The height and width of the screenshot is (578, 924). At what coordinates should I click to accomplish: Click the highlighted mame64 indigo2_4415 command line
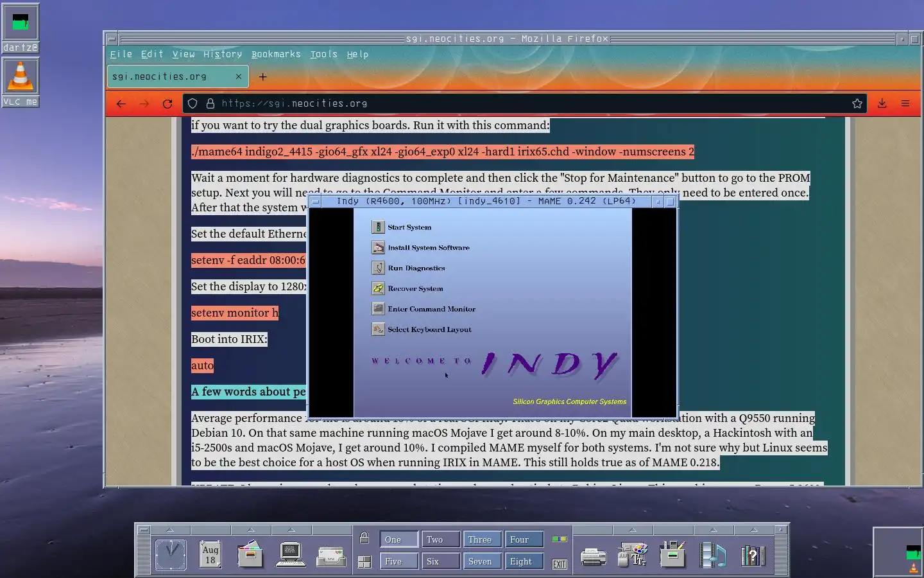coord(443,152)
